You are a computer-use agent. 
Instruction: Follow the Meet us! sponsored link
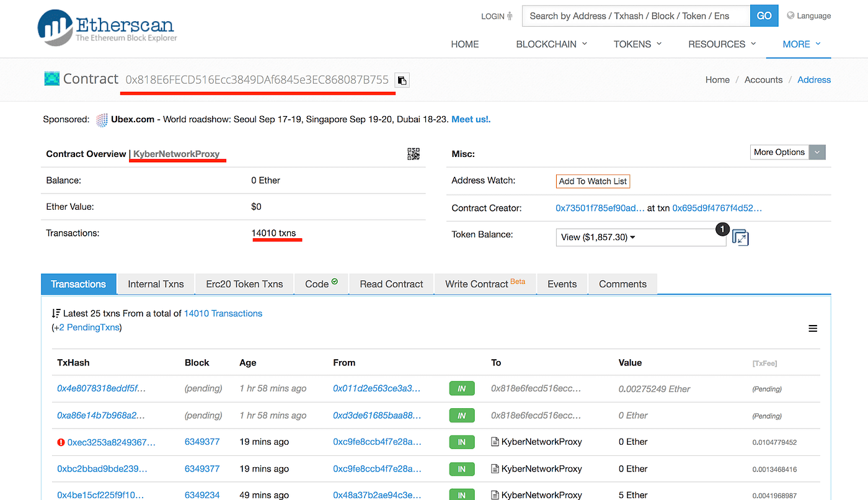point(469,119)
